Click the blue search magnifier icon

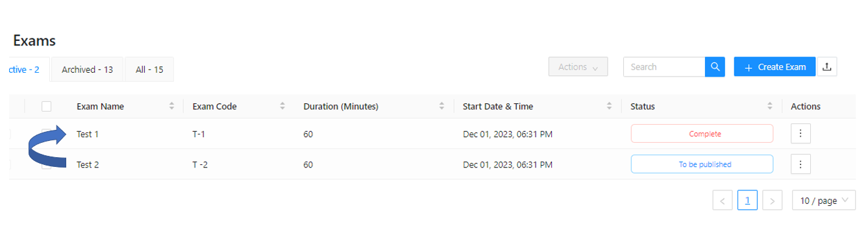click(x=715, y=67)
